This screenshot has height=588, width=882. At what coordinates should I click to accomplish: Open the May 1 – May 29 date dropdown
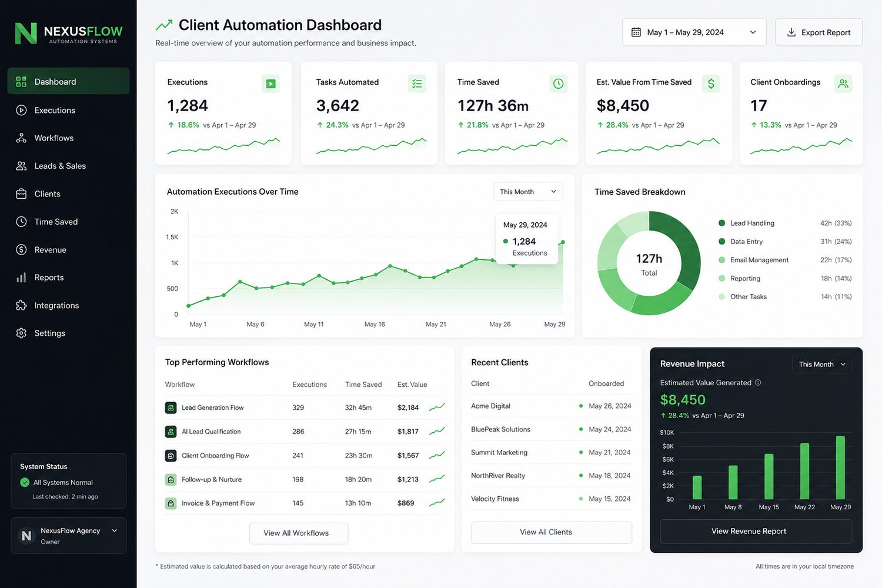[694, 32]
